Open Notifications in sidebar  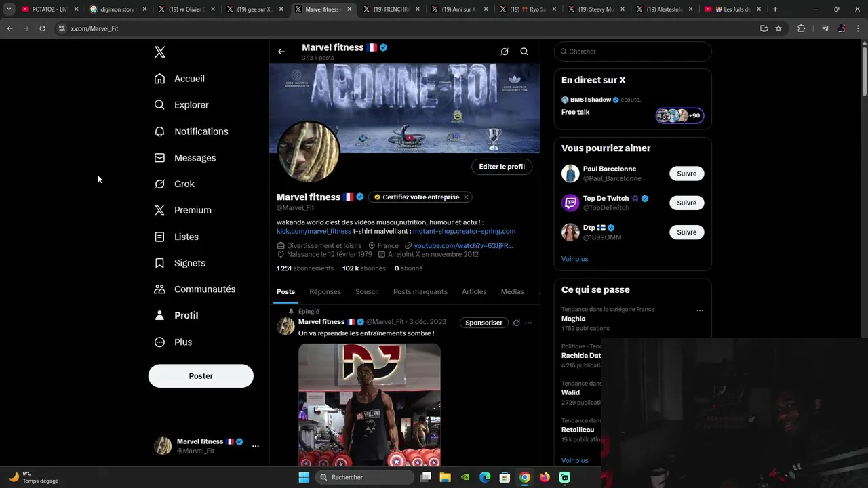coord(191,131)
